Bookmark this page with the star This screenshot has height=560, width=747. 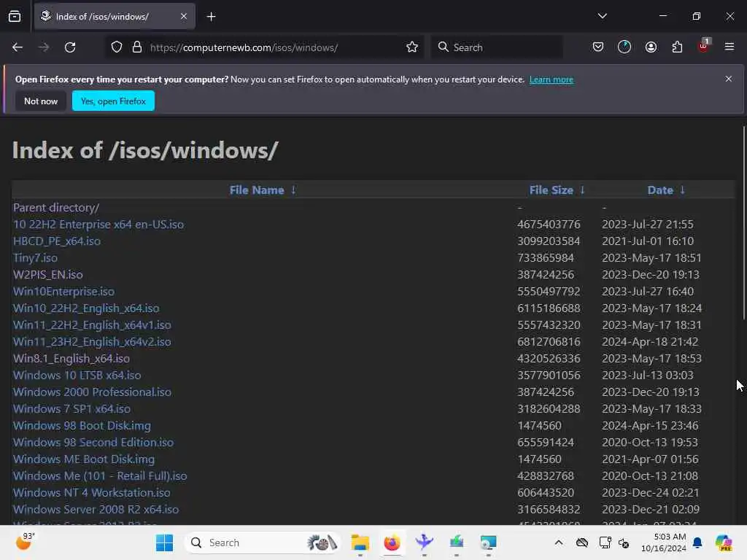(412, 47)
